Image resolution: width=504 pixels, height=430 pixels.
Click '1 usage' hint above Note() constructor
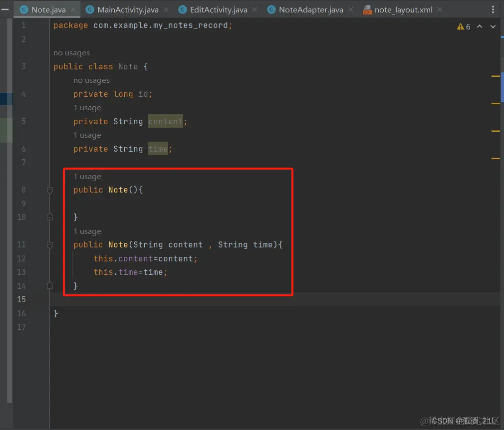point(87,177)
